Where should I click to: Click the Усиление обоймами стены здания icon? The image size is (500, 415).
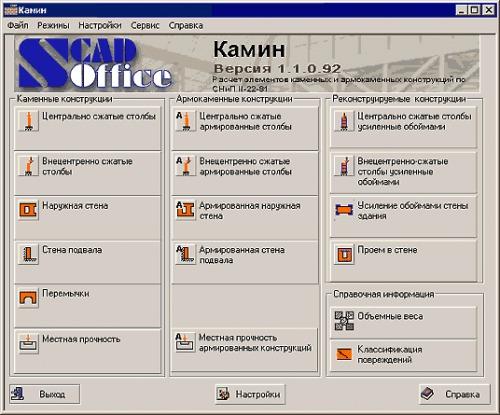click(344, 210)
